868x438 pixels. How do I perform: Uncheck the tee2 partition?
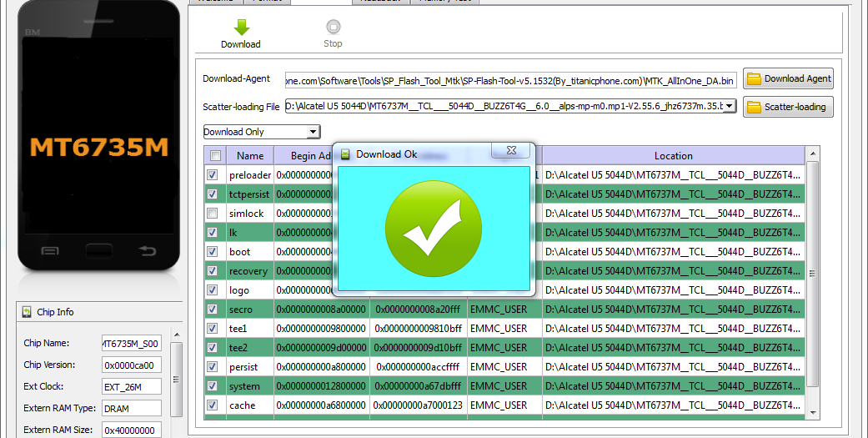point(212,348)
